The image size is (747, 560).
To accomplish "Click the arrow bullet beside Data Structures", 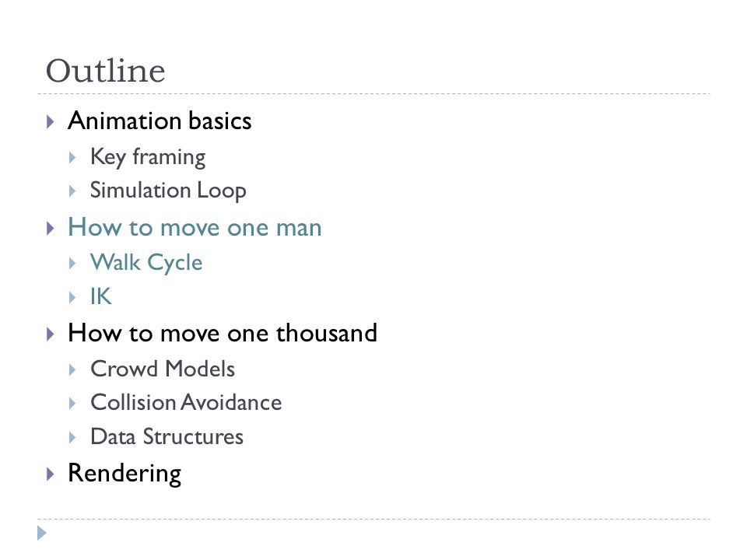I will (x=72, y=438).
